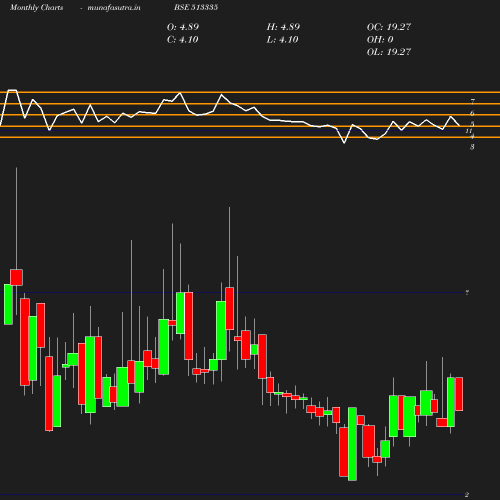Click the indicator axis label 7
The height and width of the screenshot is (500, 500).
click(x=472, y=101)
